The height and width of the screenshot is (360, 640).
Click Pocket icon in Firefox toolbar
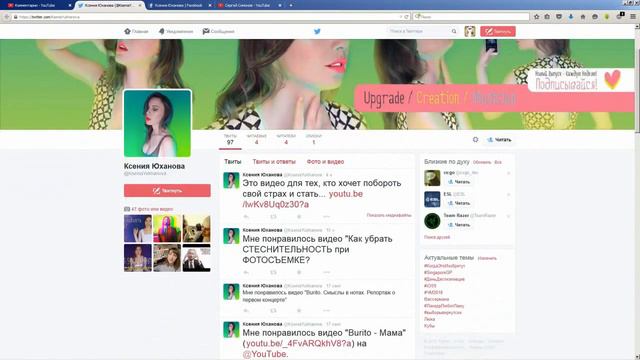pos(559,17)
